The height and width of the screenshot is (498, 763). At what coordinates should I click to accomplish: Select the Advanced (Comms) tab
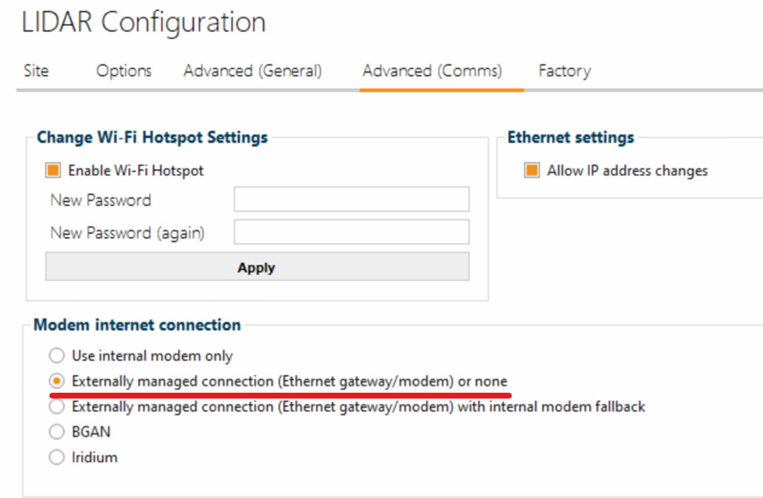coord(432,71)
